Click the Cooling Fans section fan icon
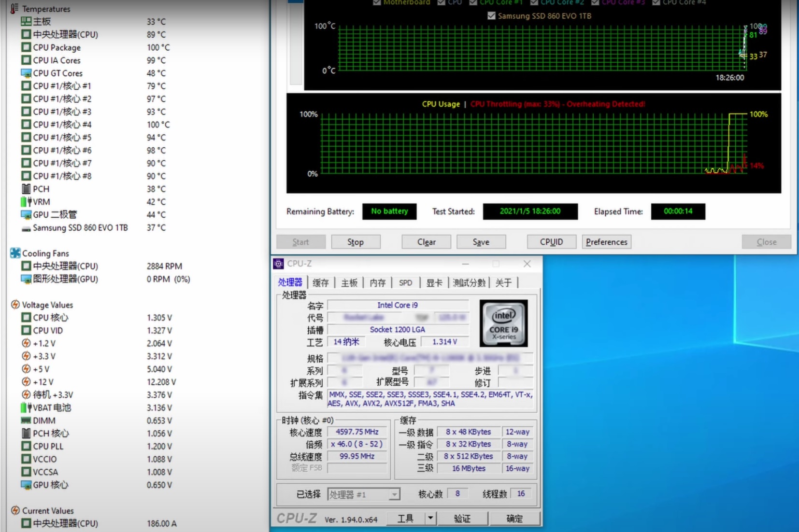 coord(15,253)
